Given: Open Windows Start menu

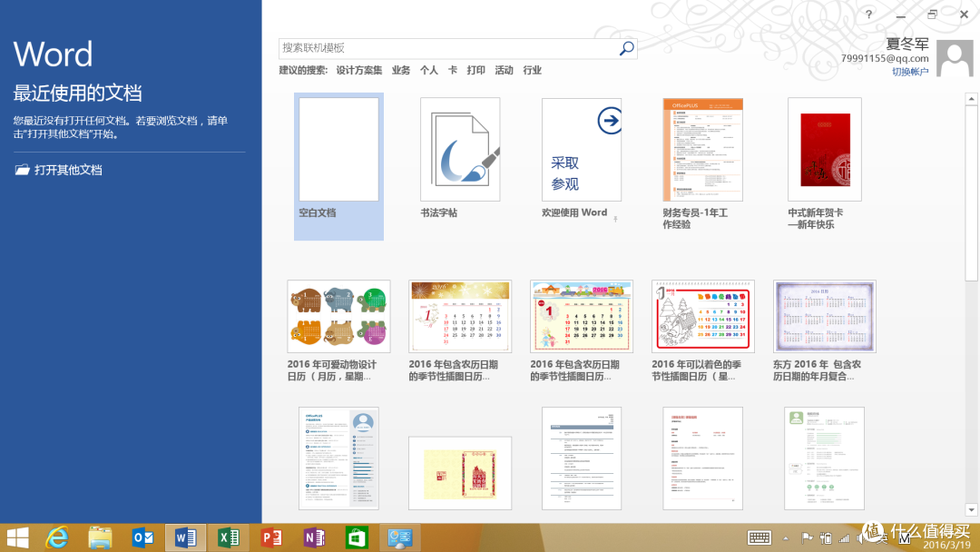Looking at the screenshot, I should (x=17, y=537).
